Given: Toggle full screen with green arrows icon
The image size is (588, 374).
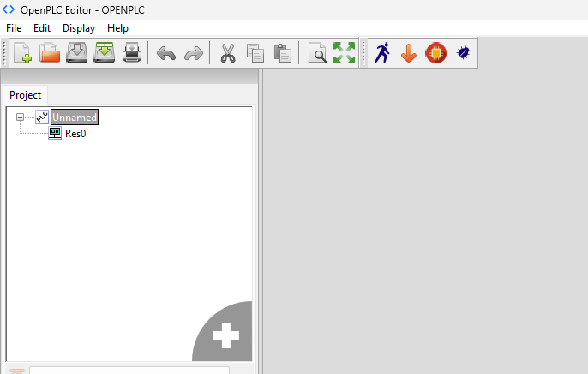Looking at the screenshot, I should click(344, 53).
